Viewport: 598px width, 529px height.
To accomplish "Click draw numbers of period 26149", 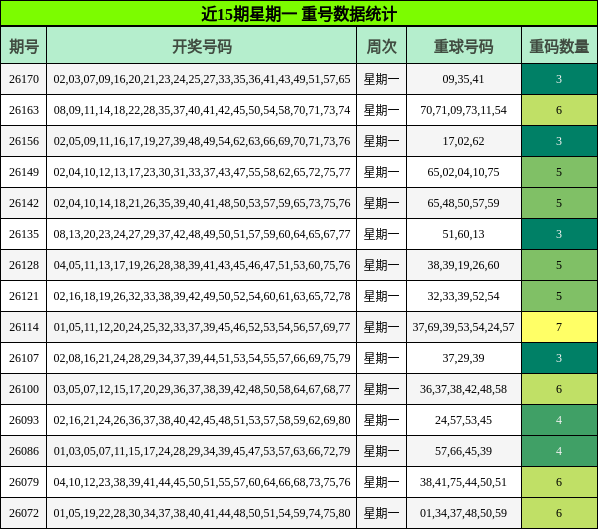I will tap(202, 172).
